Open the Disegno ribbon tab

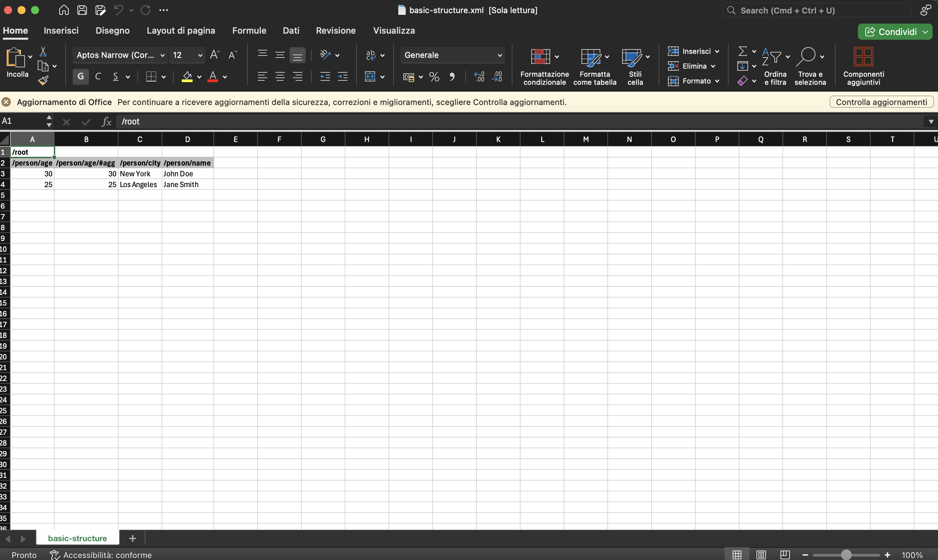click(x=112, y=31)
